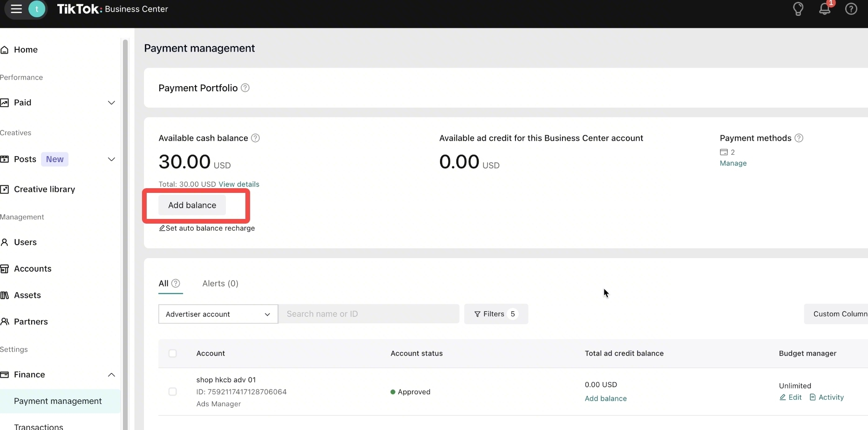Collapse the Finance sidebar section
The width and height of the screenshot is (868, 430).
(111, 375)
